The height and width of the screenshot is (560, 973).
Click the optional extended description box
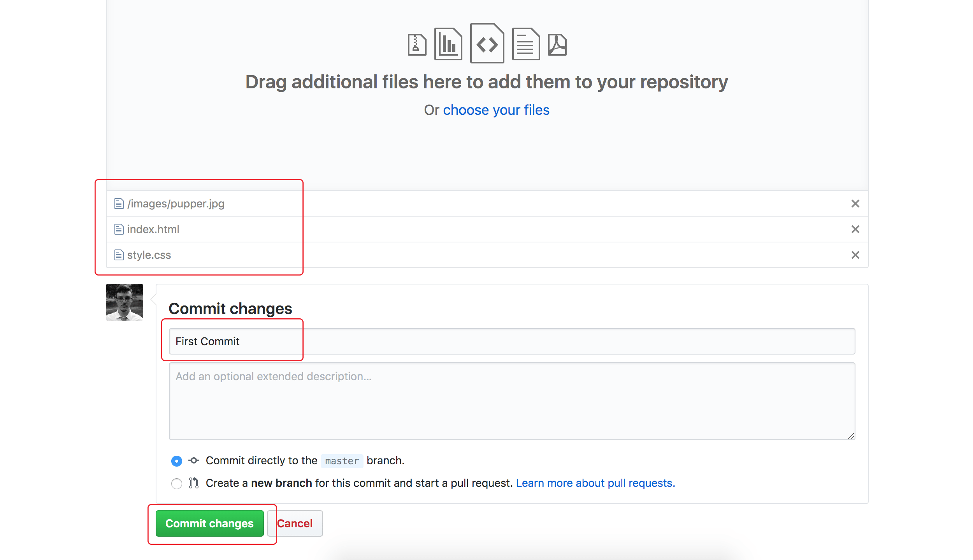[511, 401]
